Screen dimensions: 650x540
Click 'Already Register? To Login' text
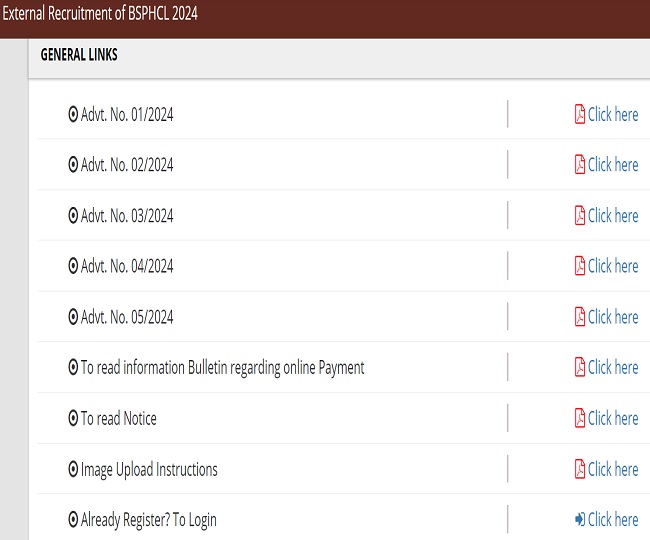(x=148, y=519)
